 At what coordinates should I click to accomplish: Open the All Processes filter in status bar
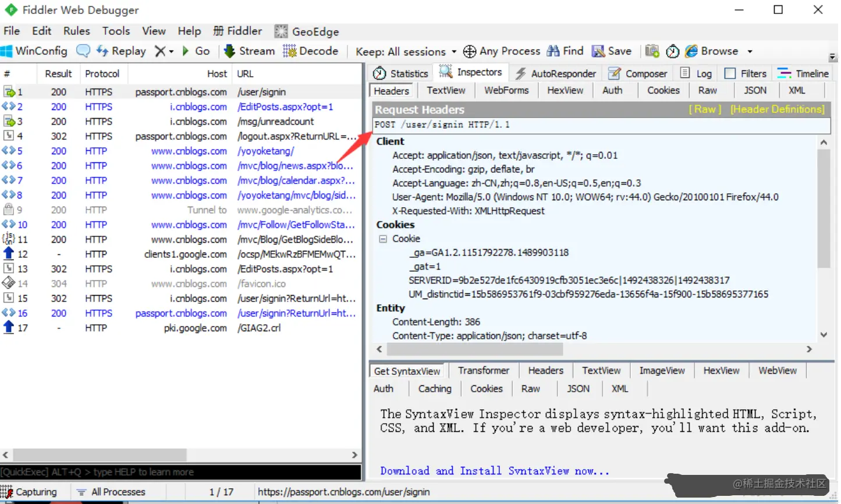111,492
